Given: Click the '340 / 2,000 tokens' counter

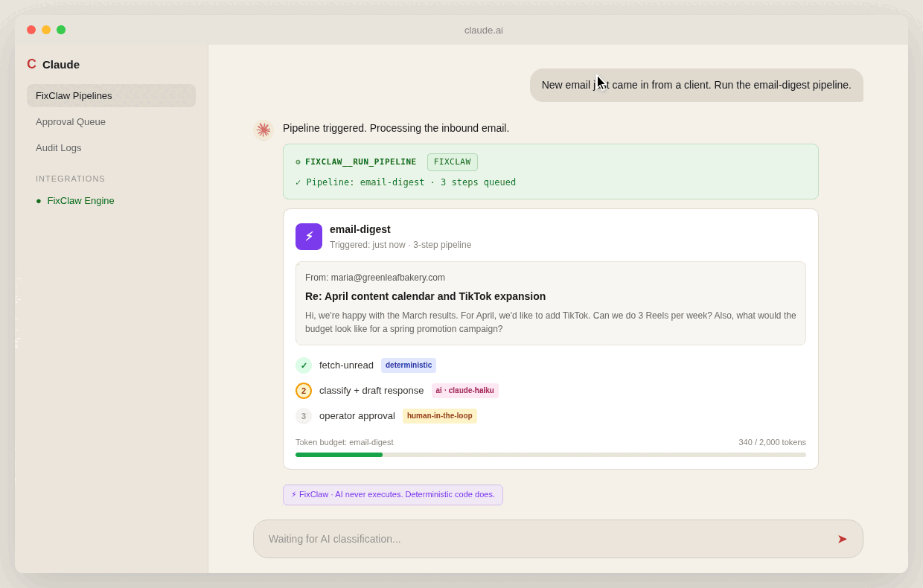Looking at the screenshot, I should click(x=772, y=442).
